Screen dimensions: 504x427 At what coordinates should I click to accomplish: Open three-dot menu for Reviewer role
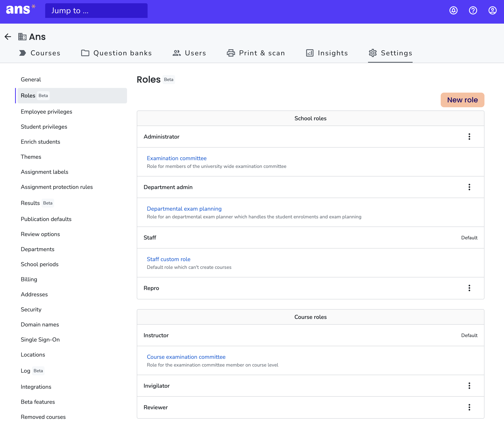(469, 407)
